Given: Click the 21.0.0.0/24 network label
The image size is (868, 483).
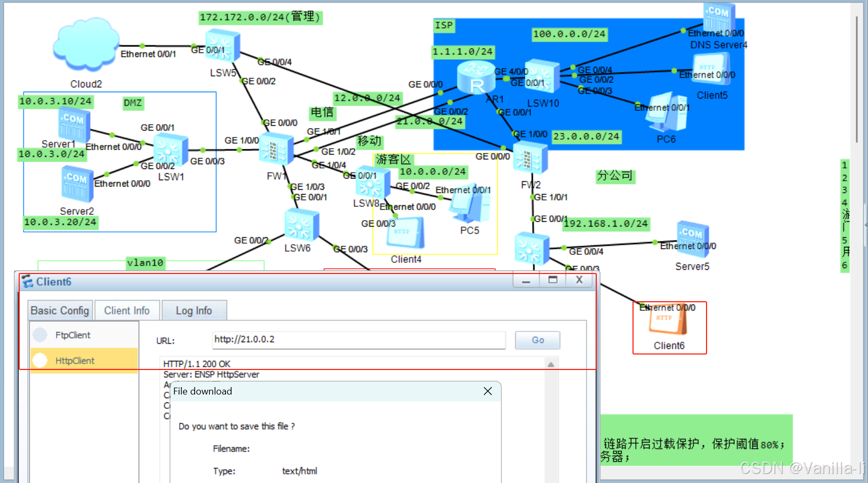Looking at the screenshot, I should (x=430, y=122).
